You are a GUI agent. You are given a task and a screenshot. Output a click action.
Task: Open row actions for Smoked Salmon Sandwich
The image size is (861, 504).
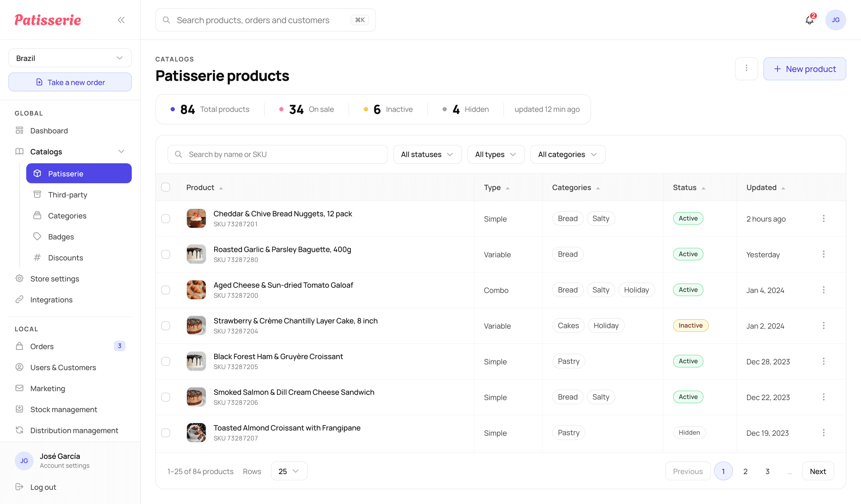tap(824, 397)
